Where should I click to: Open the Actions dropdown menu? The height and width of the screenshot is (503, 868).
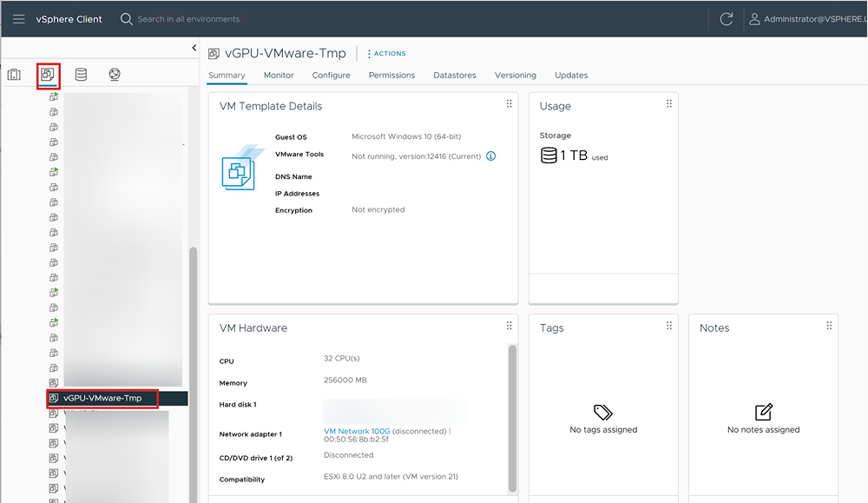click(386, 54)
